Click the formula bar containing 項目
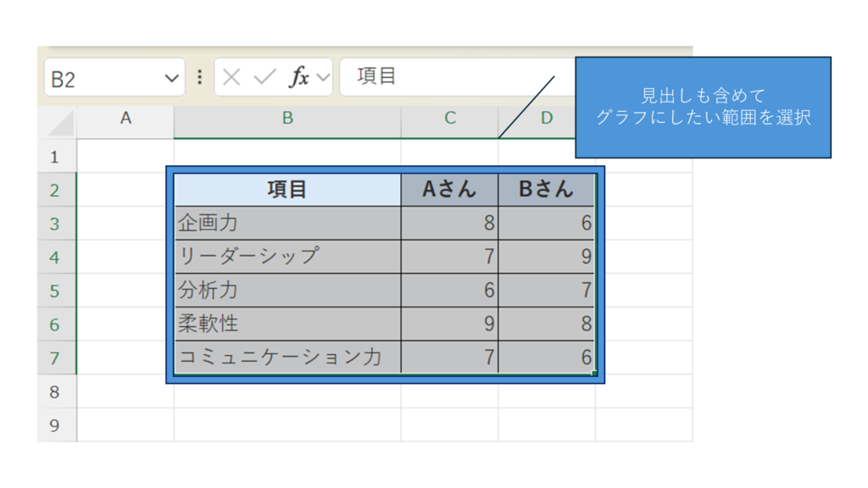 449,77
